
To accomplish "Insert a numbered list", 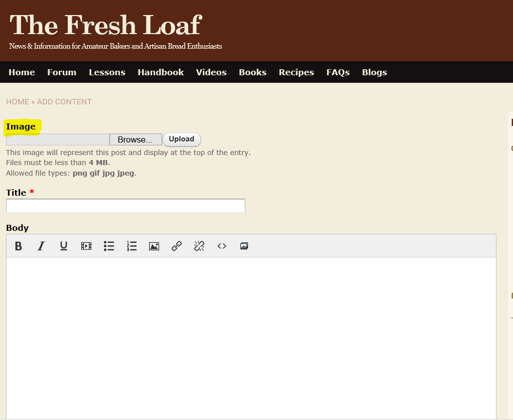I will (132, 246).
